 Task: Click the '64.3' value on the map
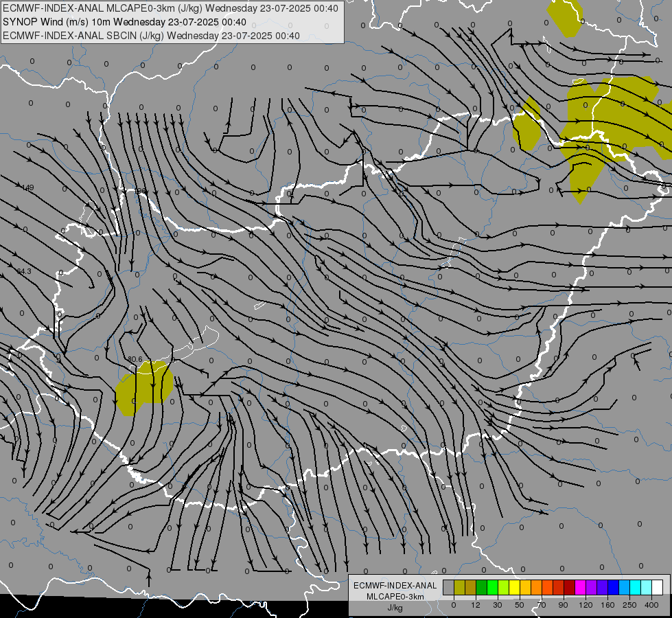click(x=24, y=271)
